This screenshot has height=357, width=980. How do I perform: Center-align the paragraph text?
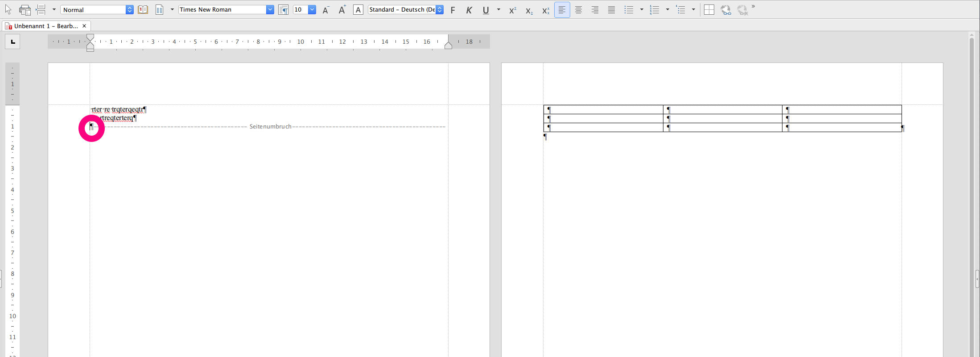point(578,10)
